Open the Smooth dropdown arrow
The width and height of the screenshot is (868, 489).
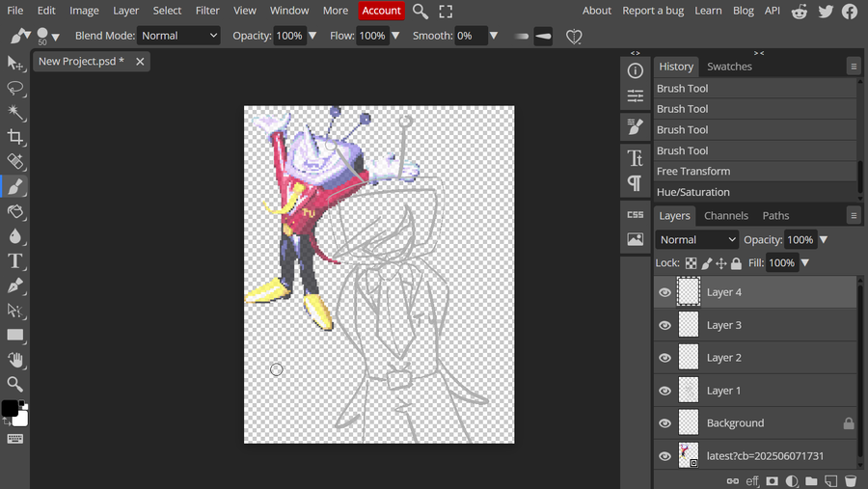click(x=493, y=36)
